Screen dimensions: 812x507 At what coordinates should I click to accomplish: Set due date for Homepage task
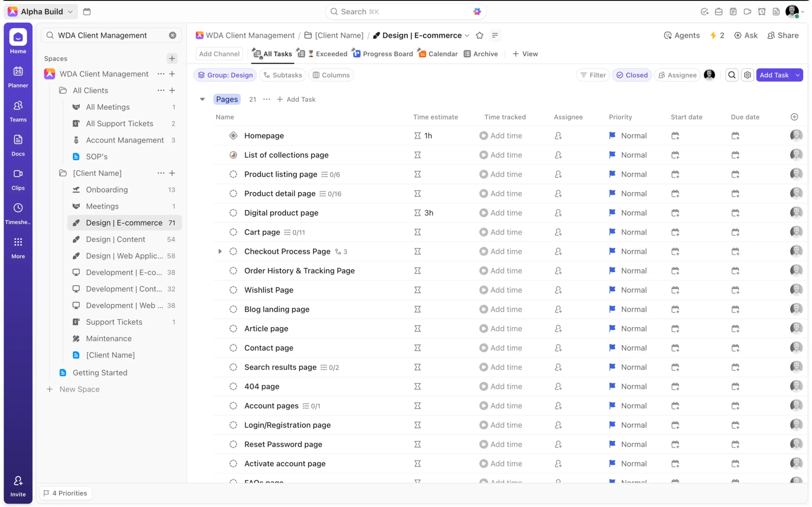pyautogui.click(x=735, y=136)
